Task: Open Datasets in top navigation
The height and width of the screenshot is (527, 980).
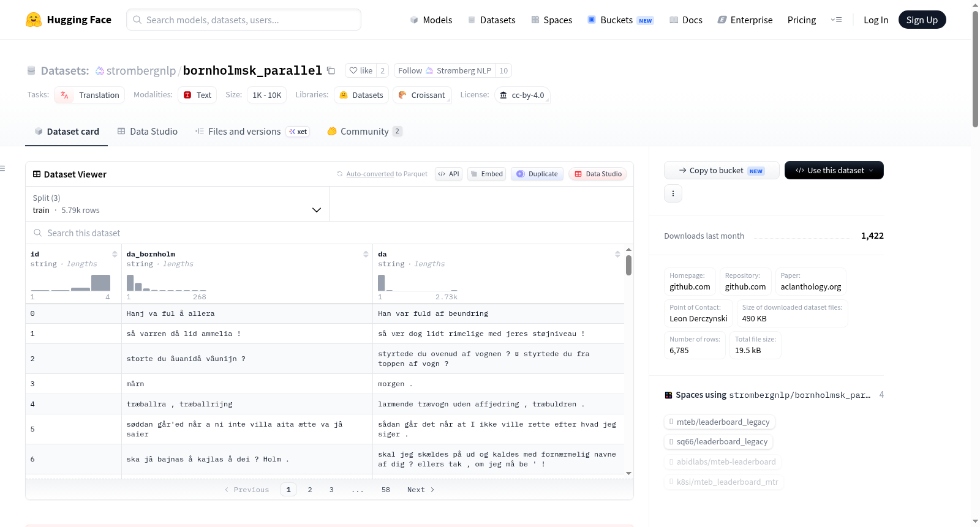Action: pos(491,20)
